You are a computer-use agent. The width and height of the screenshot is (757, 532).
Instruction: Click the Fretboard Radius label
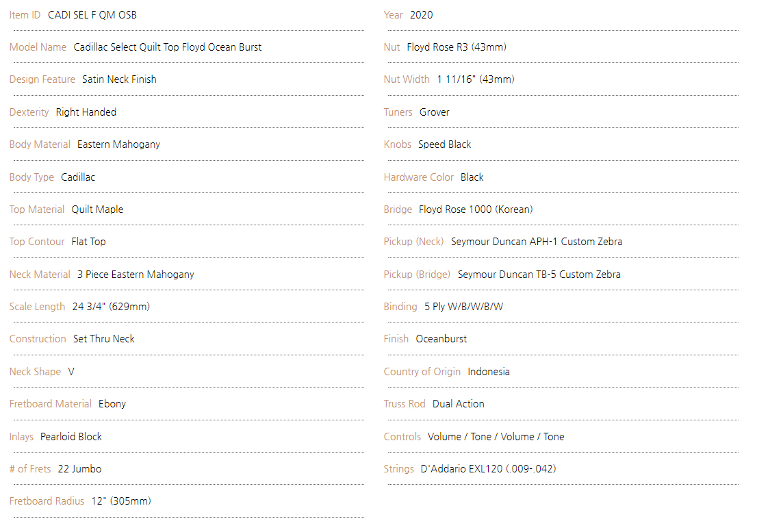47,501
